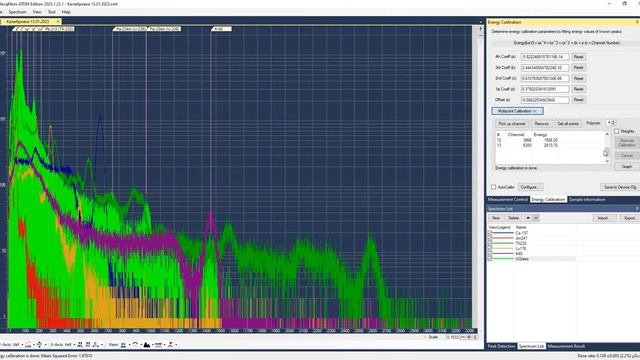Move selected spectrum up with arrow icon
640x360 pixels.
pos(528,218)
